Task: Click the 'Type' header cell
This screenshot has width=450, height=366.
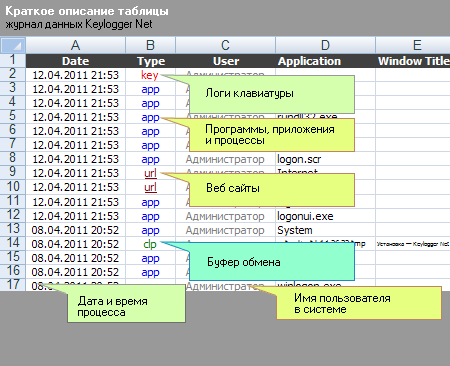Action: tap(151, 61)
